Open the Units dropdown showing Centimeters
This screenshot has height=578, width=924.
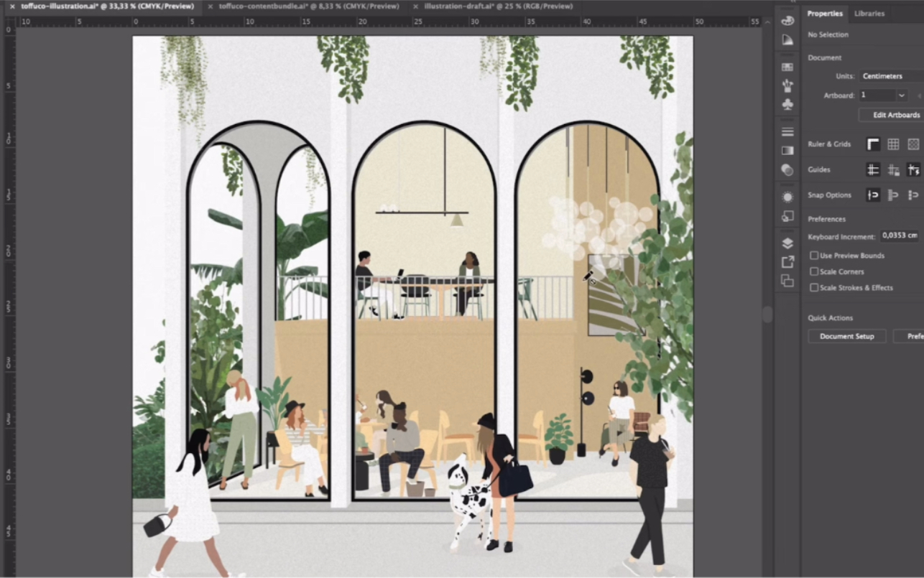click(x=891, y=76)
